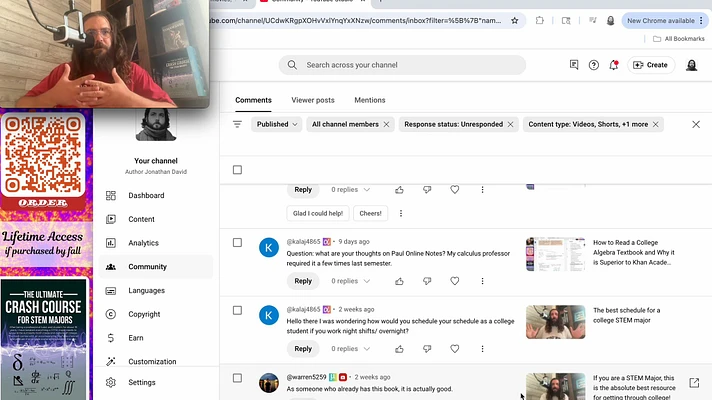Toggle the select-all comments checkbox
Viewport: 712px width, 400px height.
click(237, 170)
